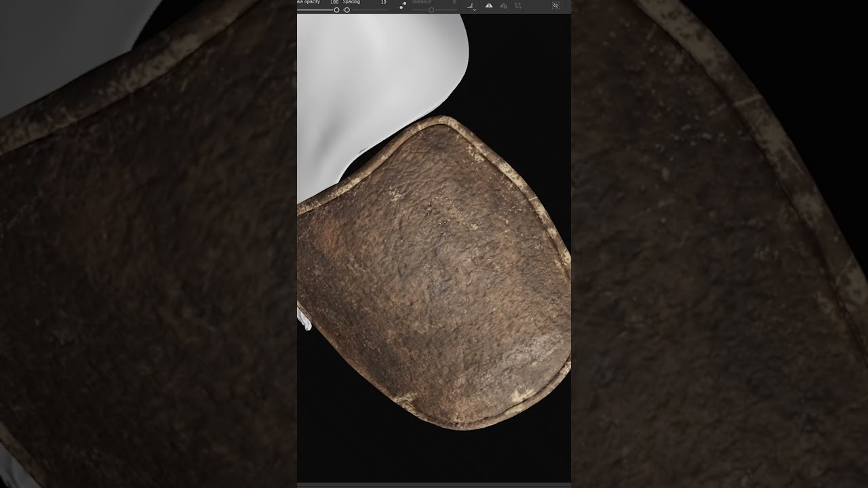Click the grey bar below the viewport

[x=434, y=485]
